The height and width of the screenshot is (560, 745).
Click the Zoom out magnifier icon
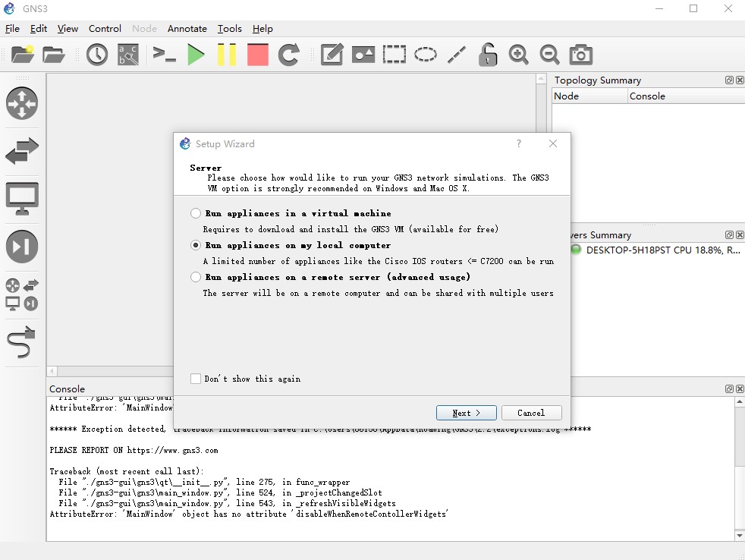coord(550,55)
